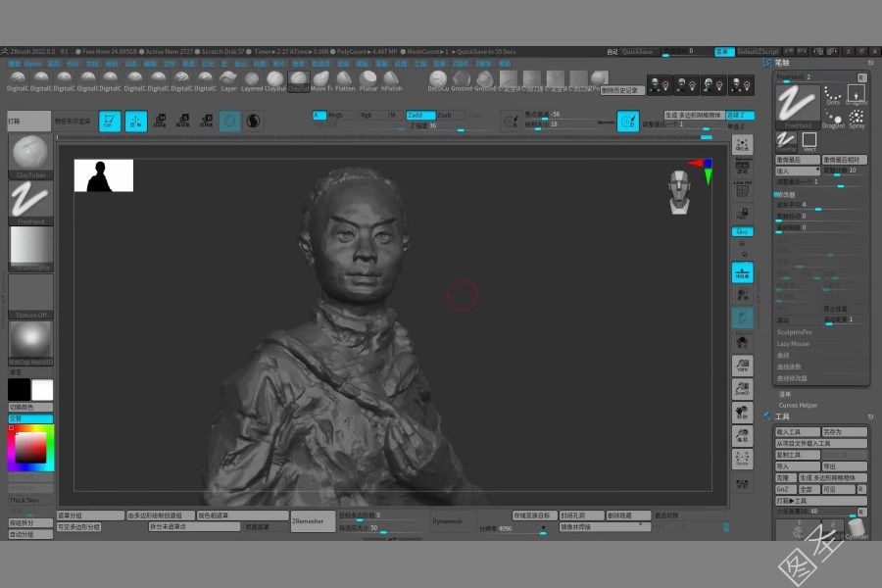Activate Draw mode button
The width and height of the screenshot is (882, 588).
135,121
